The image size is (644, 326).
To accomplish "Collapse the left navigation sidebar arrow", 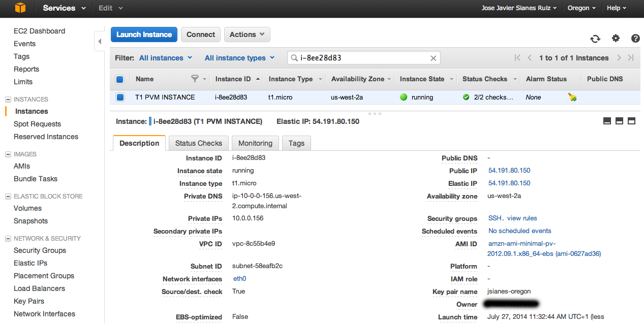I will click(100, 41).
